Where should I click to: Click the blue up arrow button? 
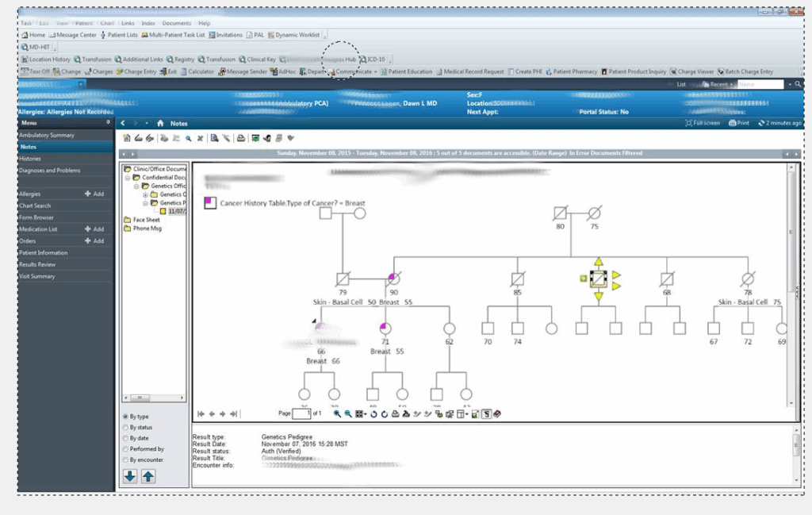pos(148,476)
